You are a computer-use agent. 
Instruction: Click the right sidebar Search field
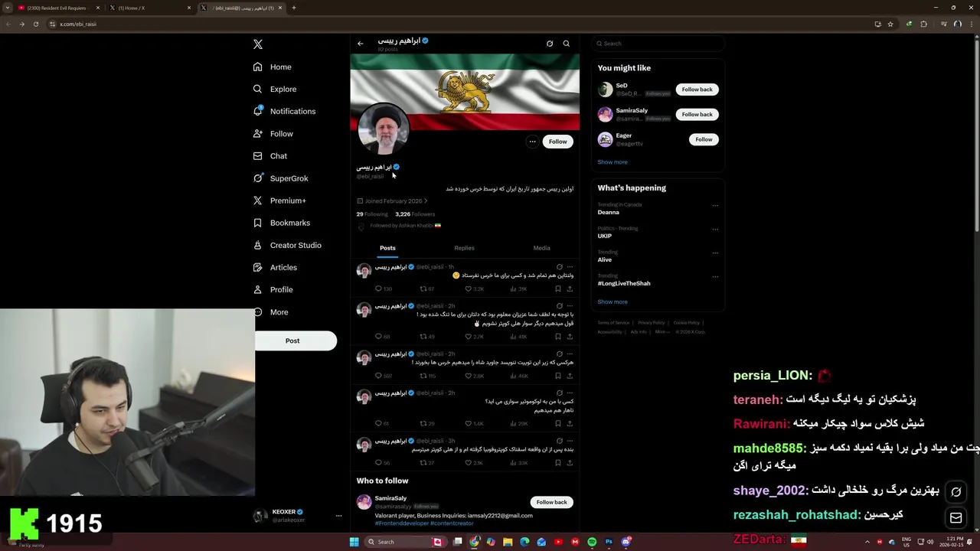[x=658, y=44]
